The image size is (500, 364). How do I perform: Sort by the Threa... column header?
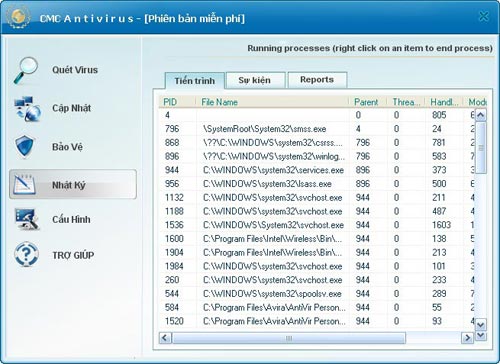[406, 102]
